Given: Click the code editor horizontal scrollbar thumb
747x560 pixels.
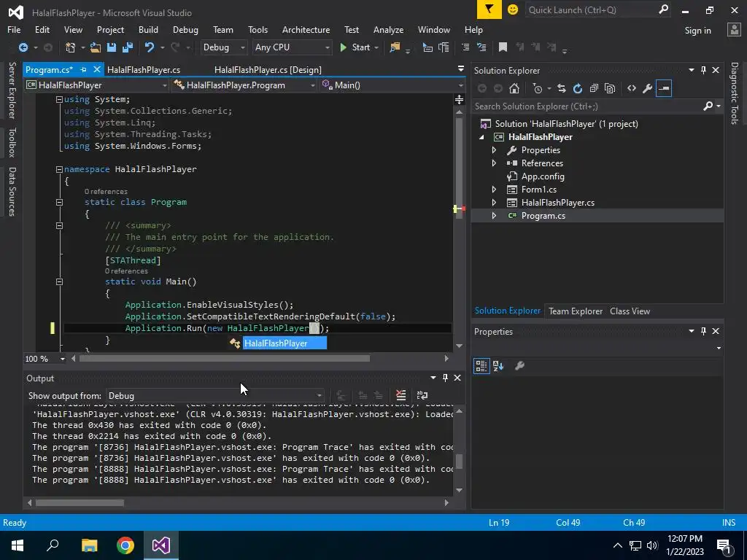Looking at the screenshot, I should pyautogui.click(x=225, y=358).
